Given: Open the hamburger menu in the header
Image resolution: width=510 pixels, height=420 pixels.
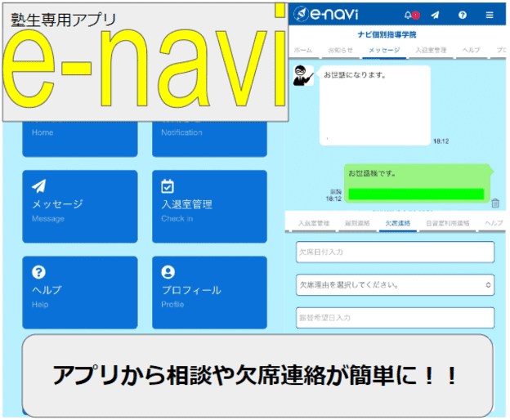Looking at the screenshot, I should point(490,15).
